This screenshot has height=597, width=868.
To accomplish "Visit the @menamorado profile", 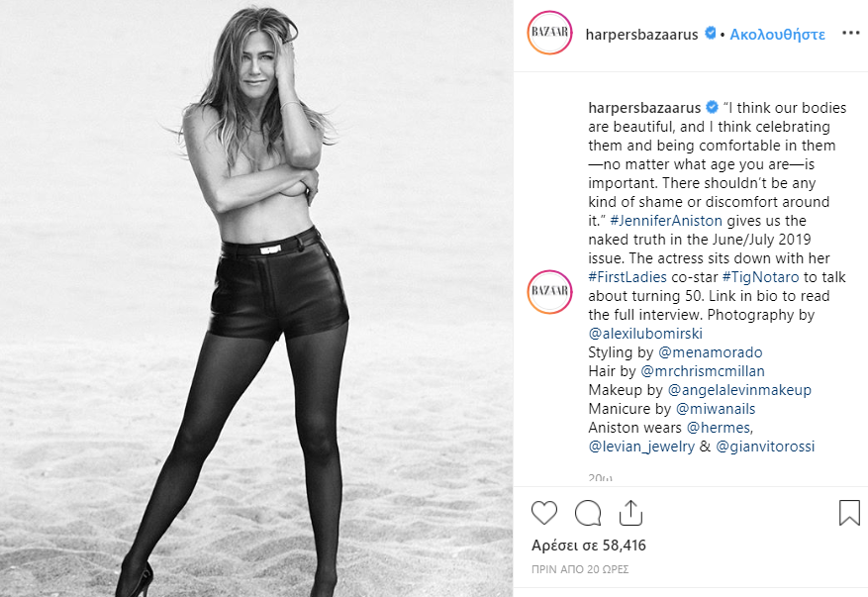I will point(711,352).
